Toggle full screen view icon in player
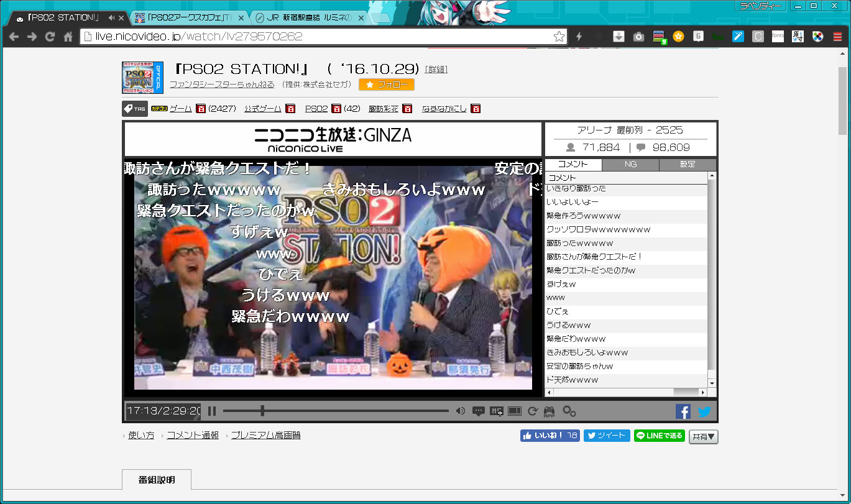The width and height of the screenshot is (851, 504). [514, 411]
